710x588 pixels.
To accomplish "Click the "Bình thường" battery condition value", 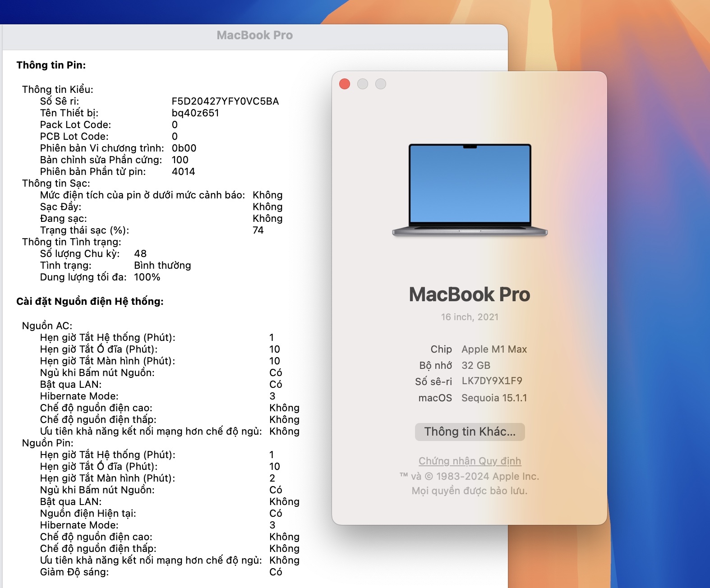I will [162, 265].
